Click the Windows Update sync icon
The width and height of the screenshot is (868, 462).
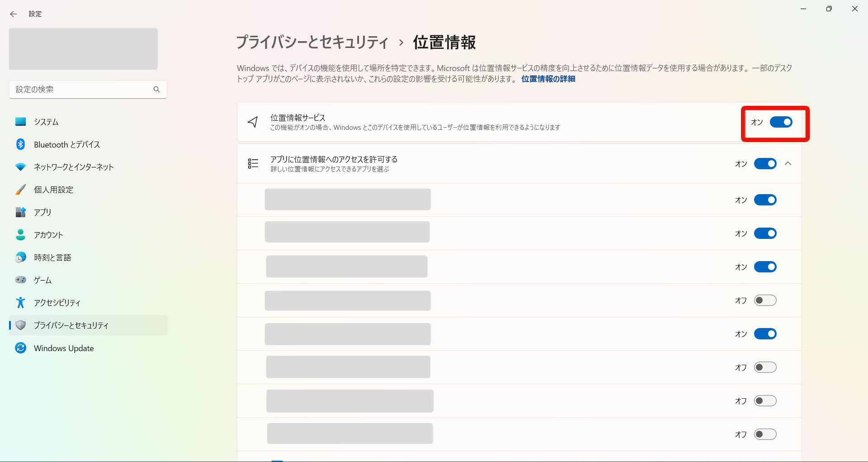coord(20,348)
